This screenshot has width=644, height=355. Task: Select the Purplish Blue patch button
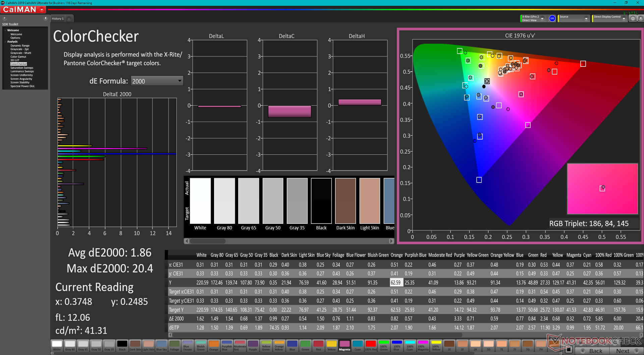point(227,345)
